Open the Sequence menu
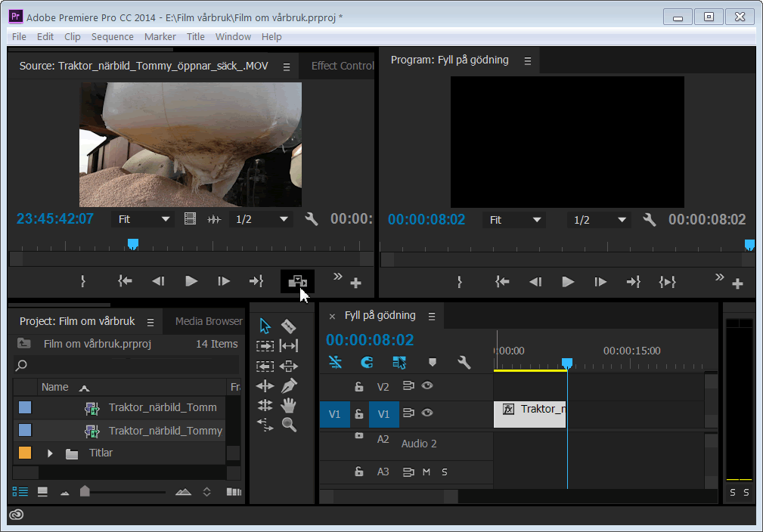The width and height of the screenshot is (763, 532). [x=112, y=36]
